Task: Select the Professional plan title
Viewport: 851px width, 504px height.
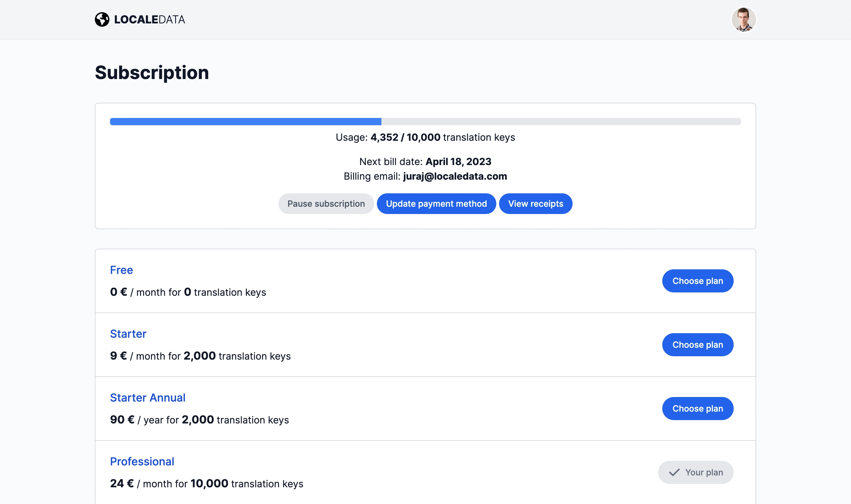Action: click(x=142, y=461)
